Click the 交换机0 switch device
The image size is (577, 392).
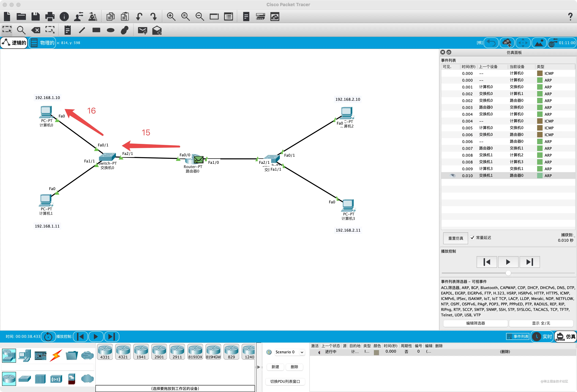tap(107, 157)
